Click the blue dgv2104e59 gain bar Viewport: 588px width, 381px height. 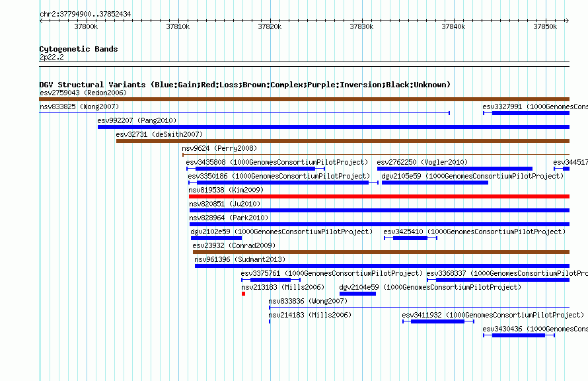(x=357, y=294)
